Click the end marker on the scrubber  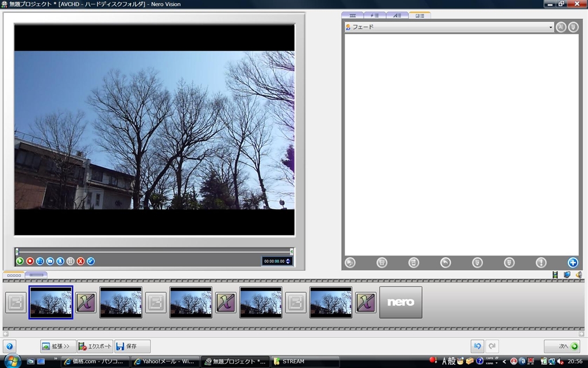[x=291, y=251]
